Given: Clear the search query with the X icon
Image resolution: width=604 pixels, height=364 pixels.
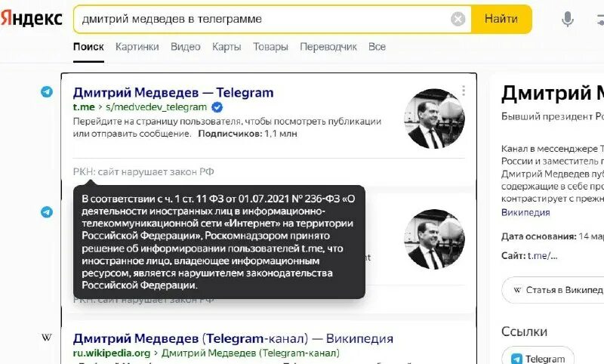Looking at the screenshot, I should pos(458,19).
